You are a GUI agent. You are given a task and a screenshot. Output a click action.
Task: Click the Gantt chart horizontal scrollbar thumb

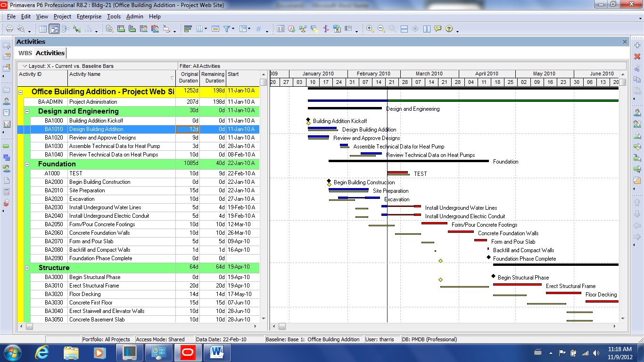point(281,326)
